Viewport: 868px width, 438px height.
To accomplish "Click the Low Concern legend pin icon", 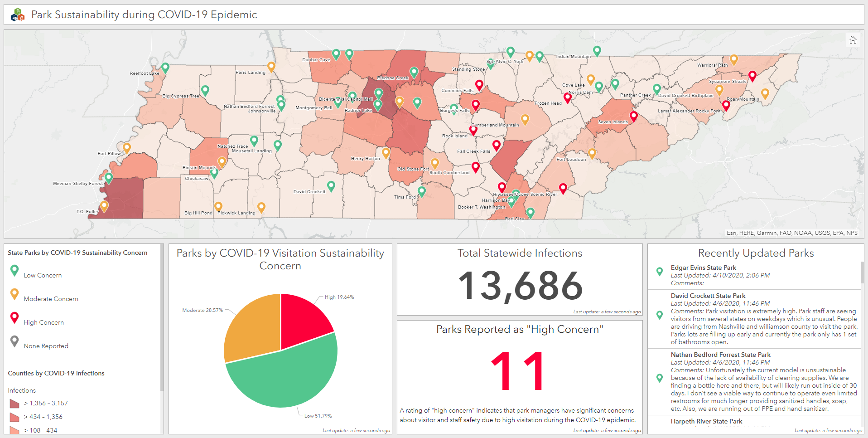I will pyautogui.click(x=14, y=271).
